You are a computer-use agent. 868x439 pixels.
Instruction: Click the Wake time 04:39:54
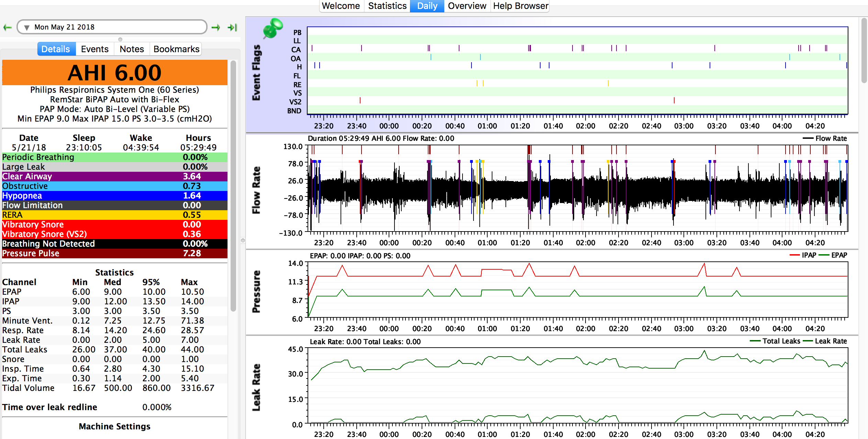tap(141, 148)
